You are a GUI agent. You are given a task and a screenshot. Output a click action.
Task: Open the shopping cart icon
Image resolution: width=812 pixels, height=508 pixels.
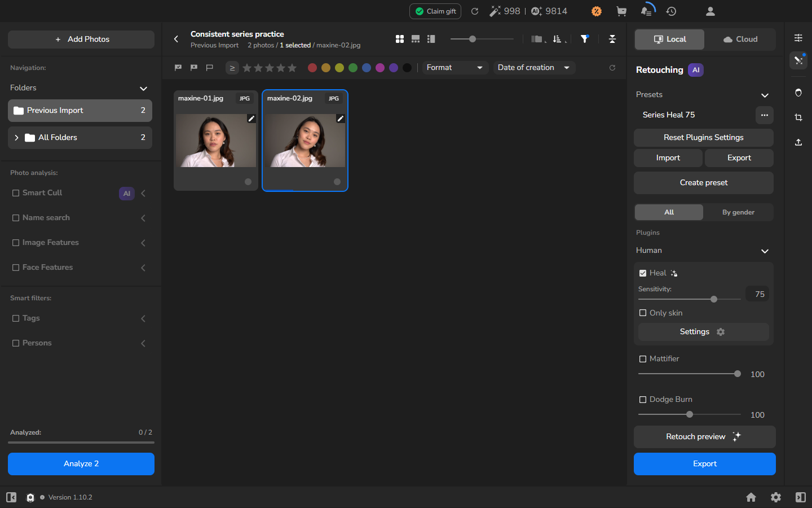click(621, 11)
